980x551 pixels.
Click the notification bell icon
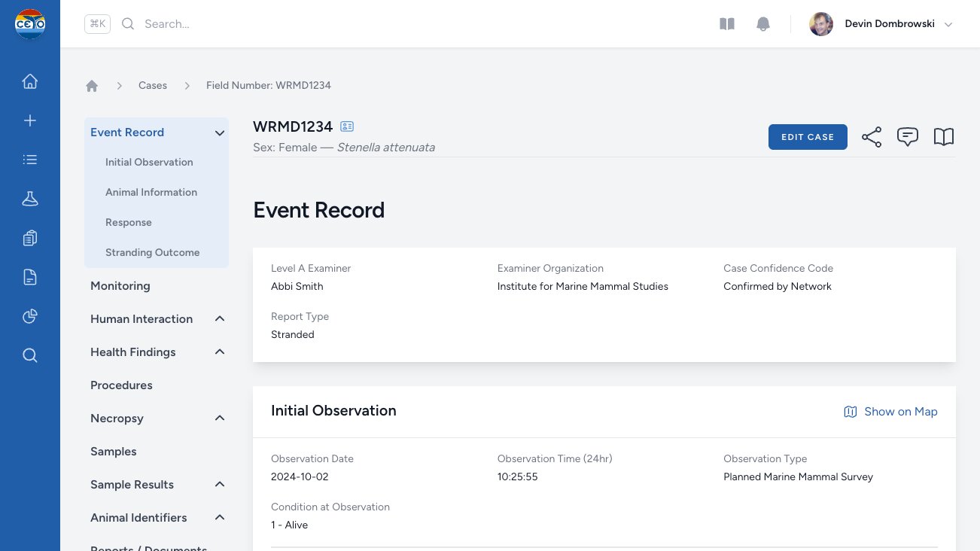tap(763, 24)
